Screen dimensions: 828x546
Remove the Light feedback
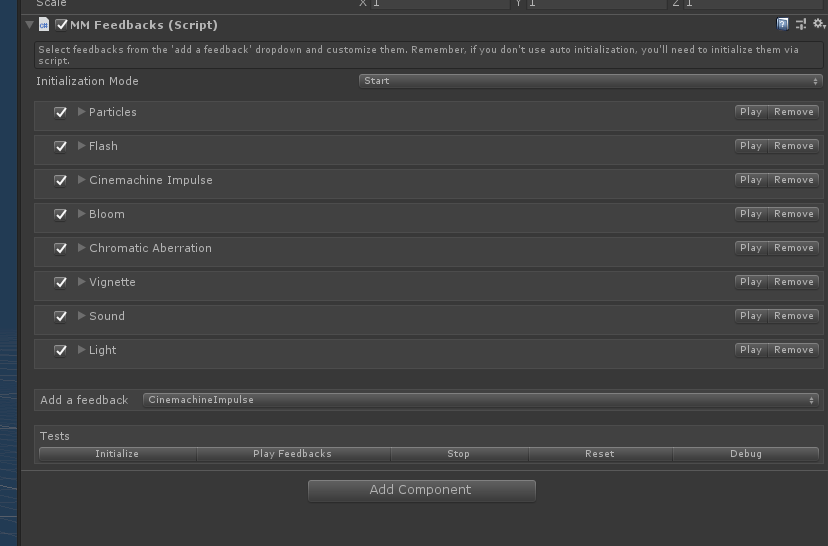794,350
